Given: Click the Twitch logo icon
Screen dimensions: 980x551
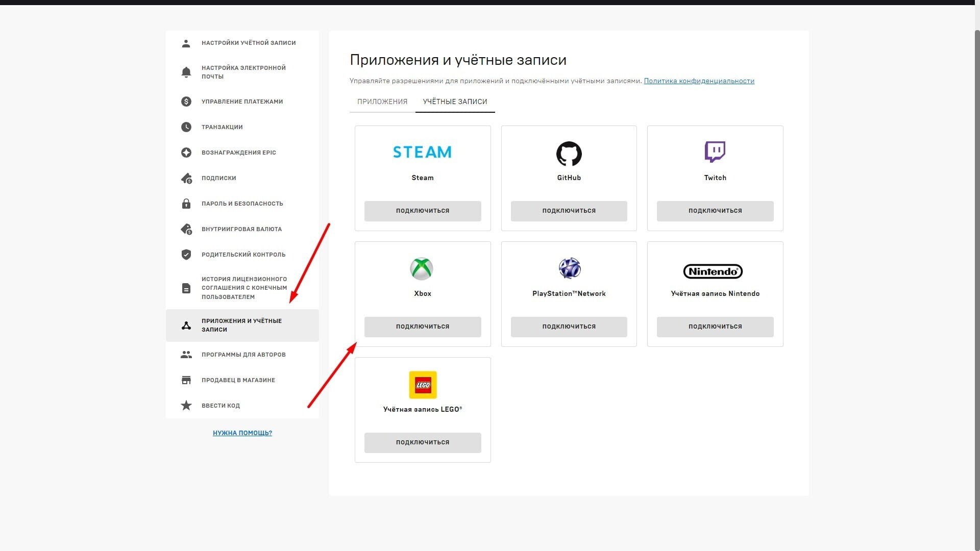Looking at the screenshot, I should [715, 152].
